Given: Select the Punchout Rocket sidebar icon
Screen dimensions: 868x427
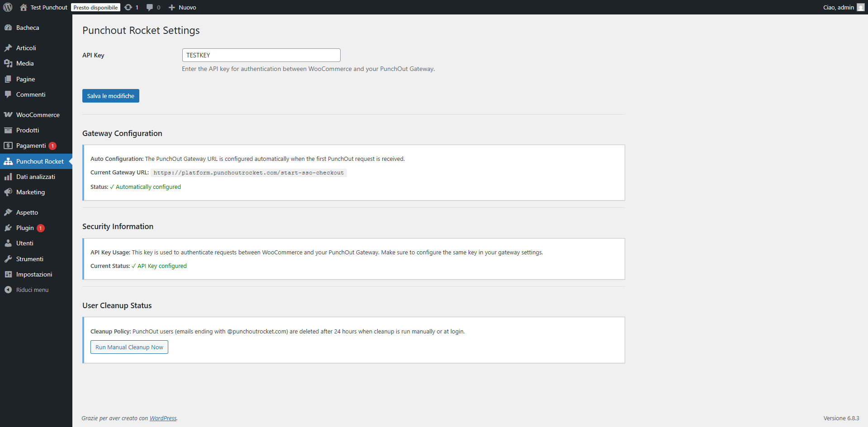Looking at the screenshot, I should coord(9,161).
